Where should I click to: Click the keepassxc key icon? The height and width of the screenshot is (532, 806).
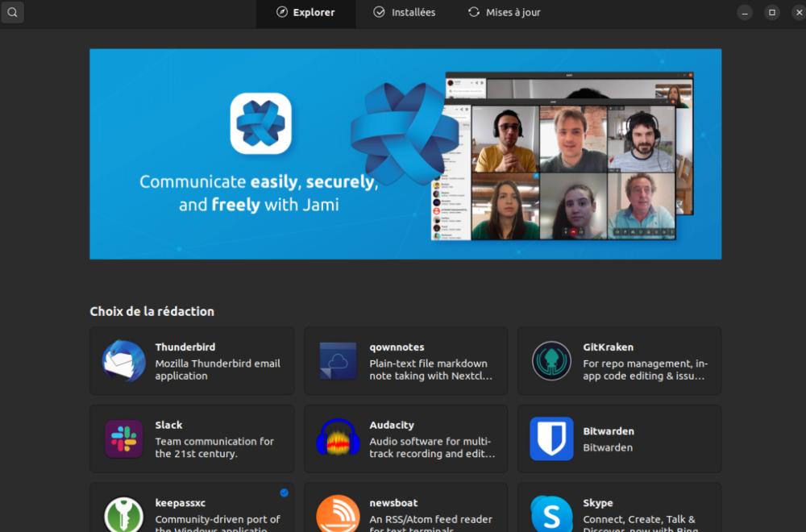tap(123, 515)
